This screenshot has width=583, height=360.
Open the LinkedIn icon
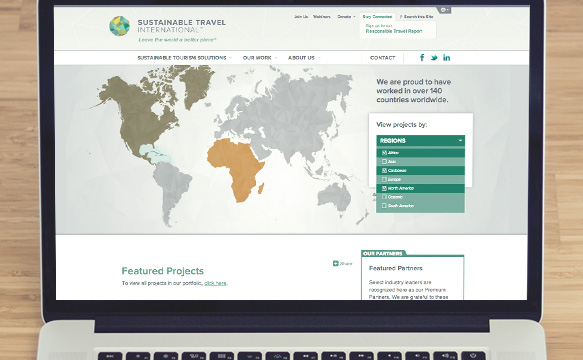click(x=447, y=58)
